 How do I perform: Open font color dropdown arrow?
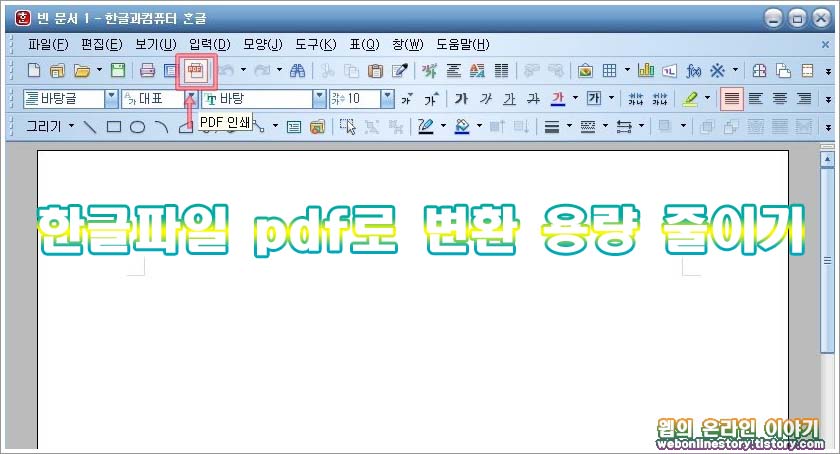pos(575,99)
